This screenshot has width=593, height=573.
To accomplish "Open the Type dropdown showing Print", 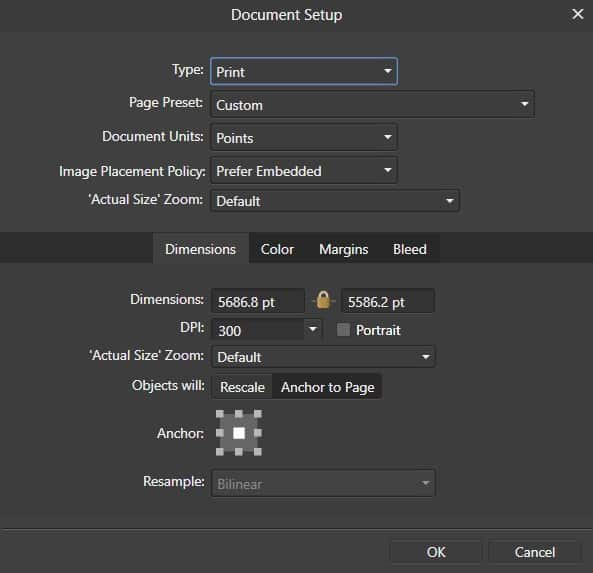I will click(304, 71).
